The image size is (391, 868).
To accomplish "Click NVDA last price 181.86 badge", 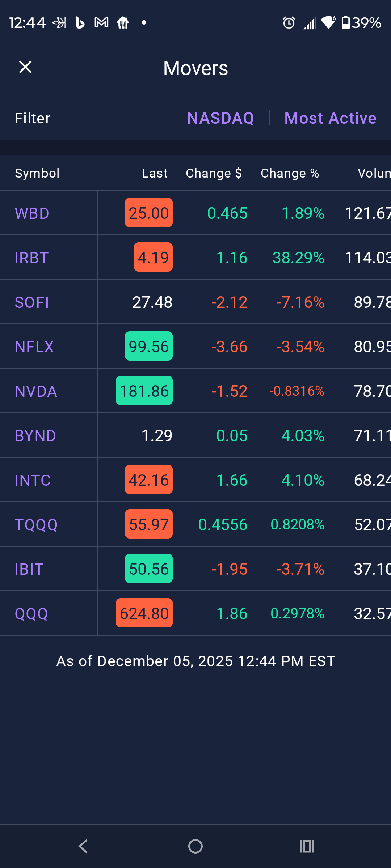I will 144,391.
